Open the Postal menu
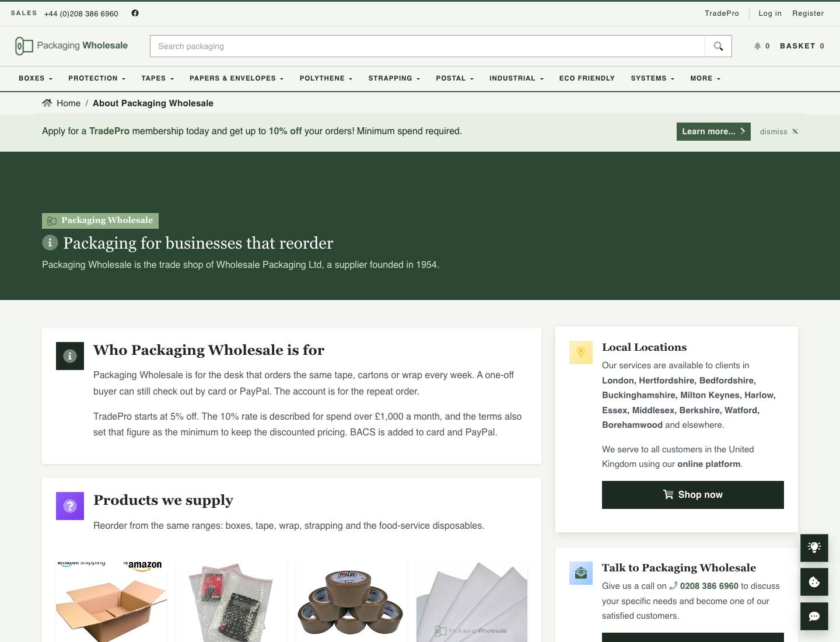The height and width of the screenshot is (642, 840). click(455, 78)
